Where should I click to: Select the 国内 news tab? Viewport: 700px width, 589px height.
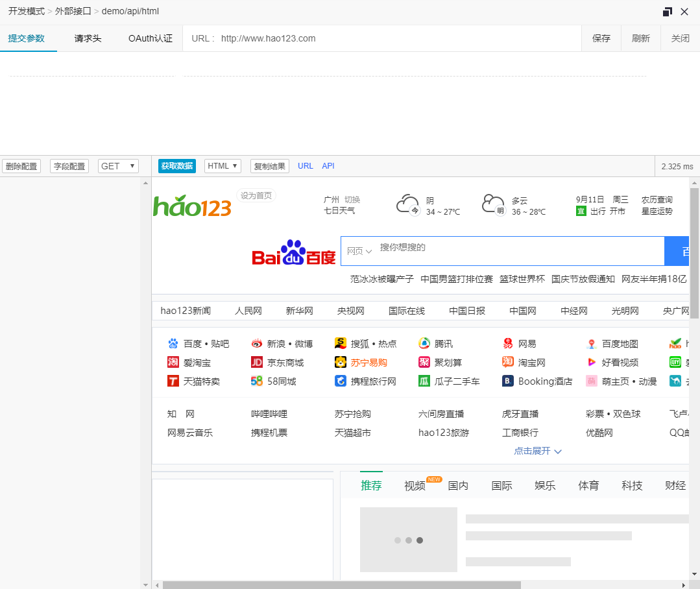pyautogui.click(x=458, y=485)
